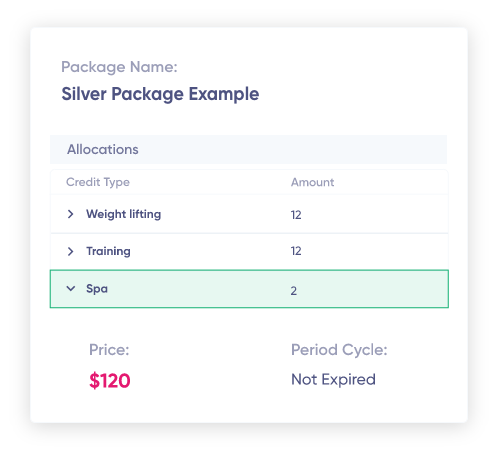This screenshot has width=498, height=456.
Task: Select the Spa credit type label
Action: (97, 289)
